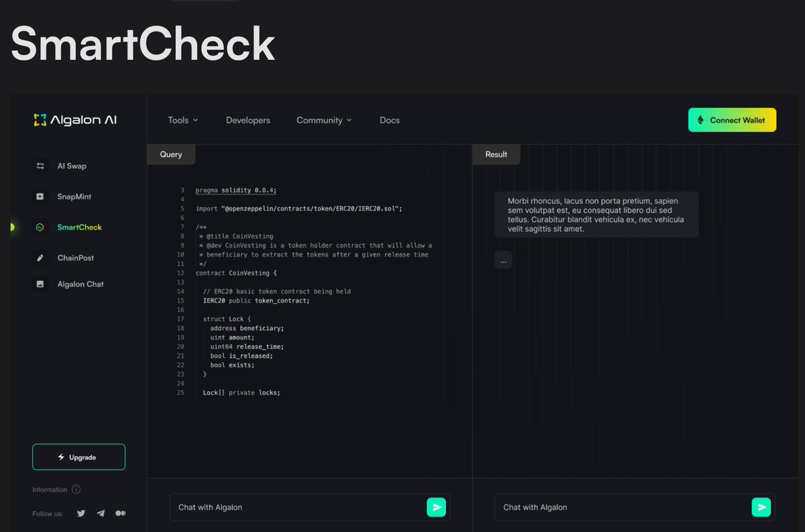
Task: Send the message in the Query chat
Action: click(437, 507)
